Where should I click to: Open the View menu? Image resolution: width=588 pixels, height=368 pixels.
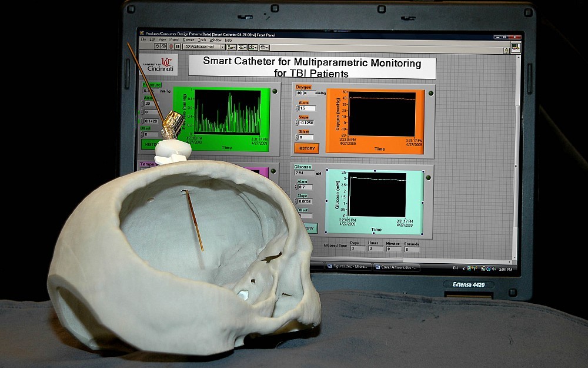click(162, 39)
